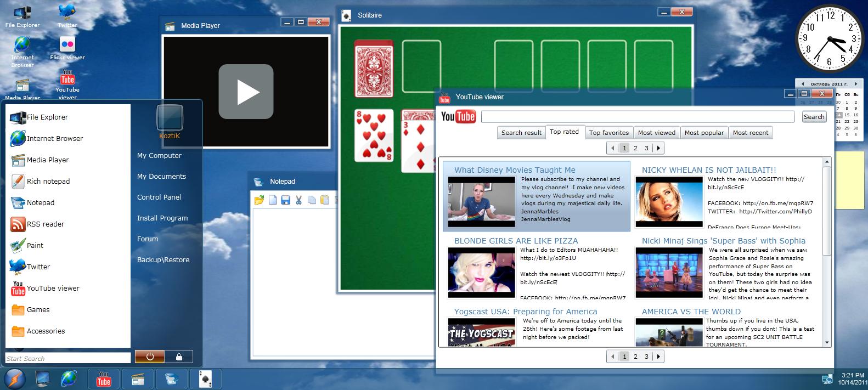Go to page 2 in pagination below tabs

click(x=635, y=148)
